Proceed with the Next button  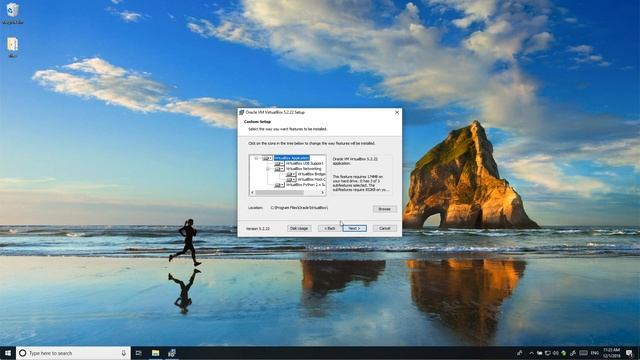[354, 228]
